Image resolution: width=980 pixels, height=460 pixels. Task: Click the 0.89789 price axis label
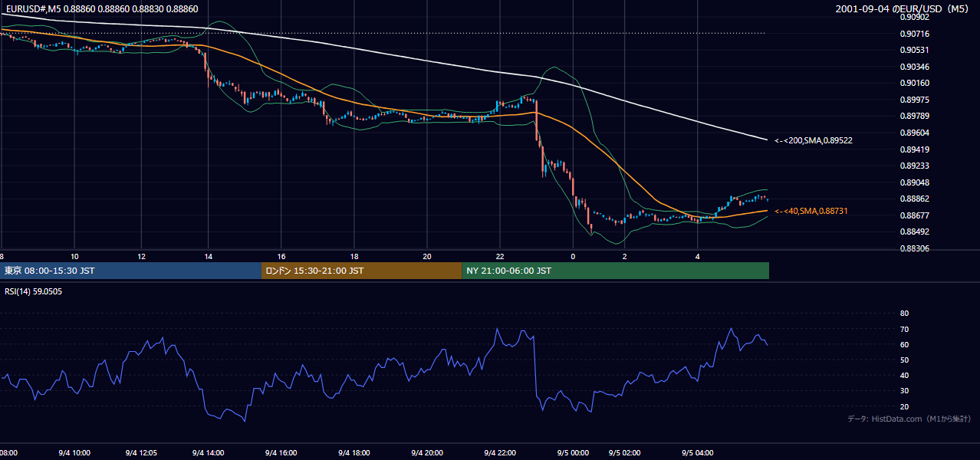point(915,116)
